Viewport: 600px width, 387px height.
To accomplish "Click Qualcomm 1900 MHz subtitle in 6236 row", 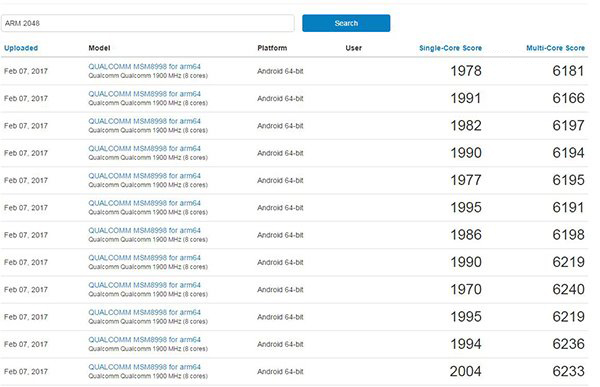I will tap(148, 349).
